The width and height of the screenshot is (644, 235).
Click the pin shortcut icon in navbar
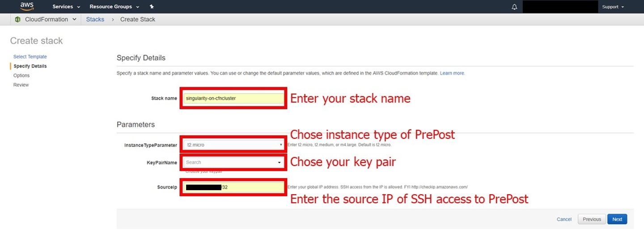[152, 7]
